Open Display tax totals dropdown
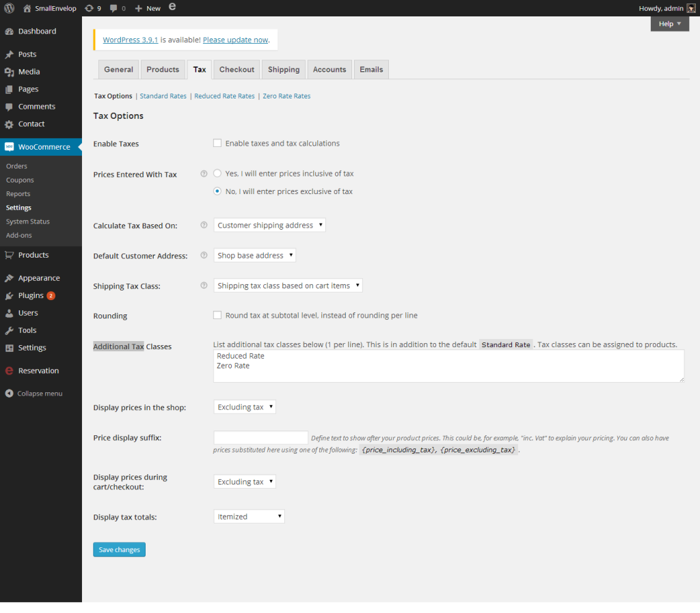This screenshot has height=613, width=700. pos(249,517)
